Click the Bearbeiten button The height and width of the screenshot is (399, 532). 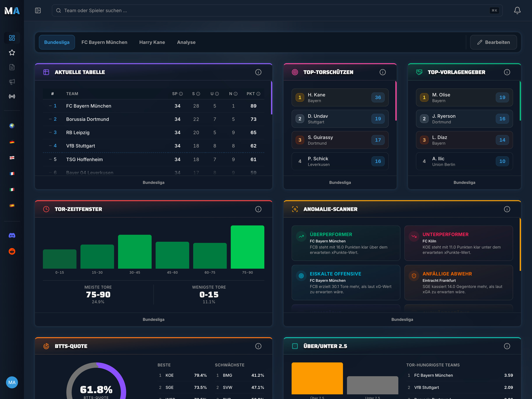[x=493, y=42]
